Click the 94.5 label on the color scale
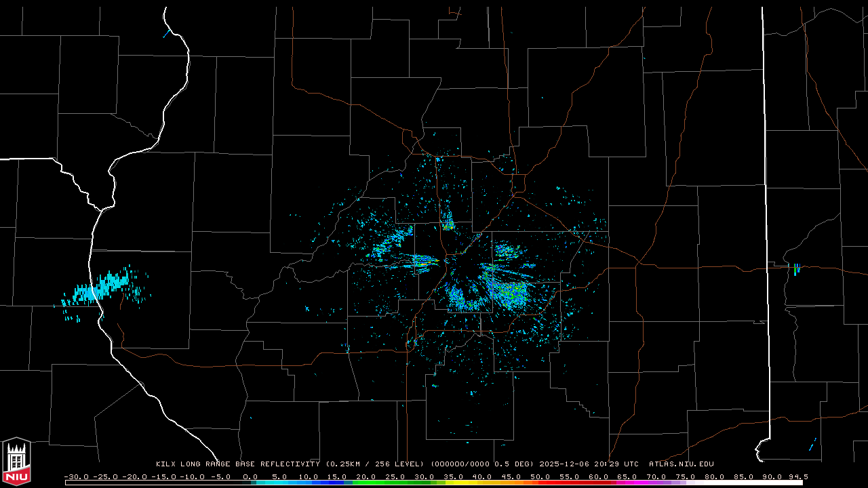The width and height of the screenshot is (868, 488). 797,476
